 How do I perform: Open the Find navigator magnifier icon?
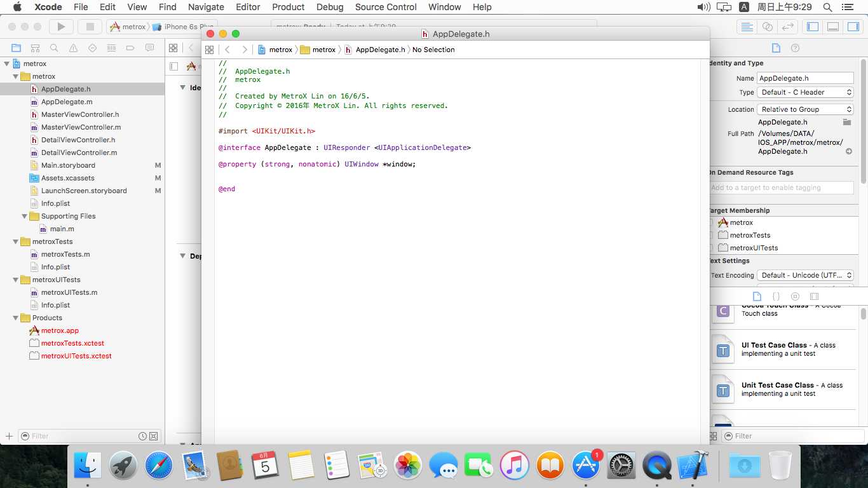55,48
